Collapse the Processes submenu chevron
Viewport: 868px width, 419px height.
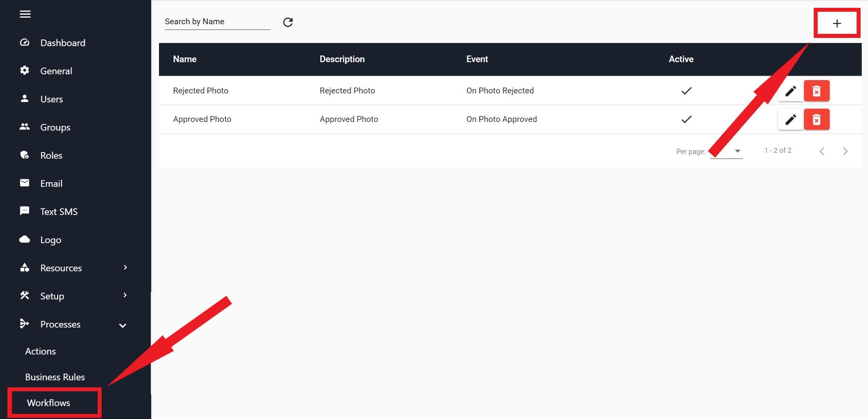point(123,325)
